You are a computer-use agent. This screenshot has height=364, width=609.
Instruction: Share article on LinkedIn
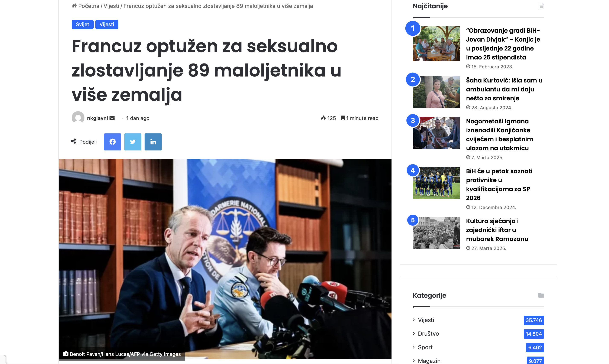tap(153, 142)
